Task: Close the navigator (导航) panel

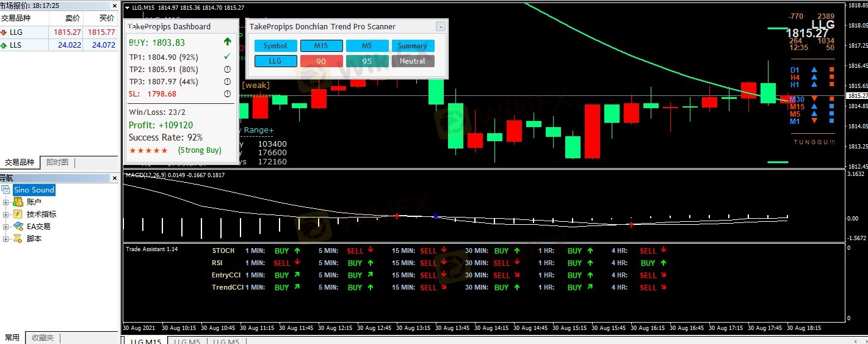Action: tap(114, 178)
